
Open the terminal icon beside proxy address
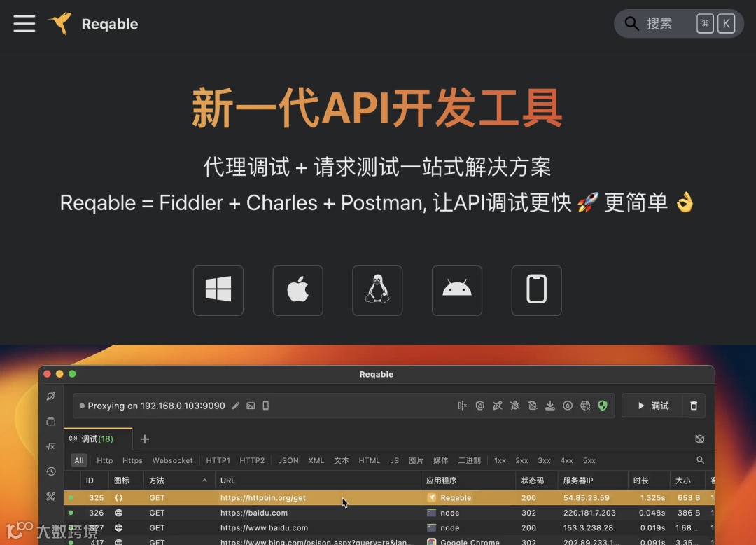tap(251, 406)
